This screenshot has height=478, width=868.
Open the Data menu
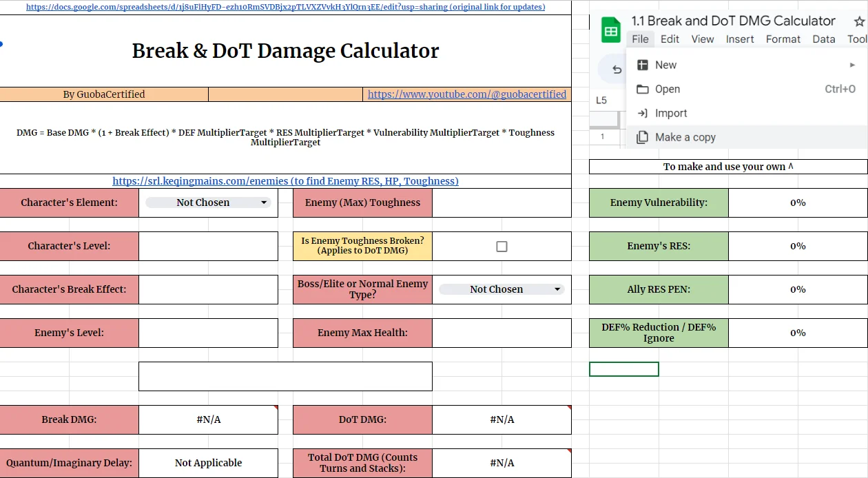coord(823,39)
